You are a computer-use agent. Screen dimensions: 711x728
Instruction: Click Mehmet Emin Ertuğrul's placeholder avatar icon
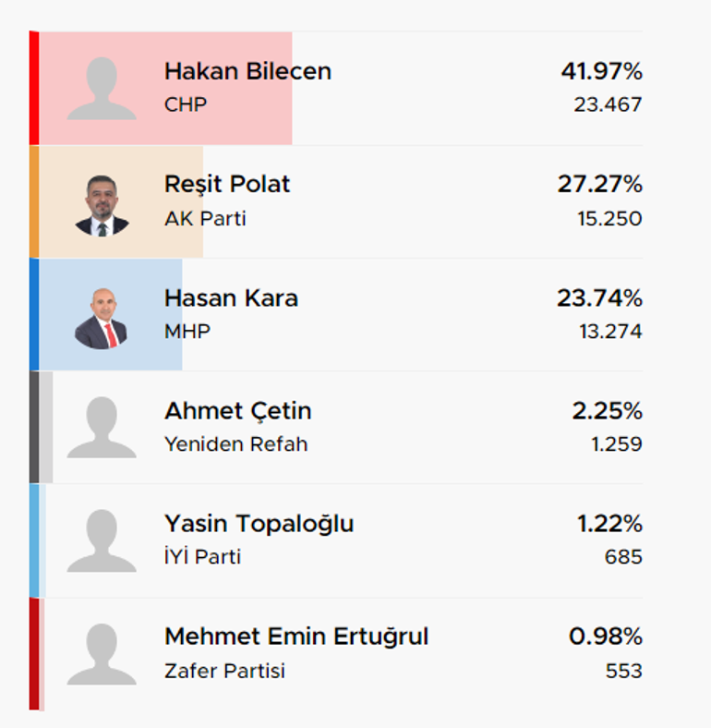pyautogui.click(x=102, y=654)
